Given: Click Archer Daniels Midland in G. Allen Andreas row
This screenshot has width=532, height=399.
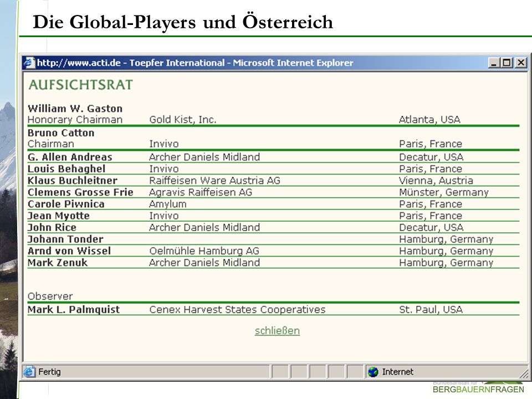Looking at the screenshot, I should [x=204, y=157].
